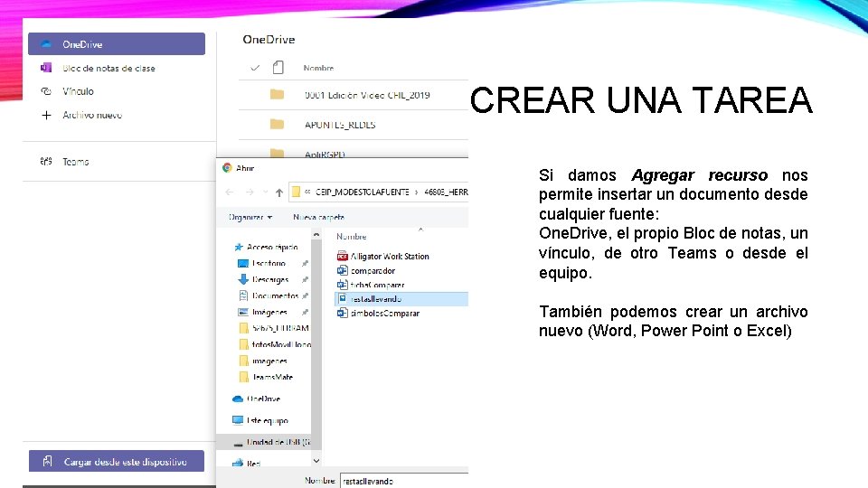Select the comparador Word file
This screenshot has width=868, height=488.
coord(373,270)
